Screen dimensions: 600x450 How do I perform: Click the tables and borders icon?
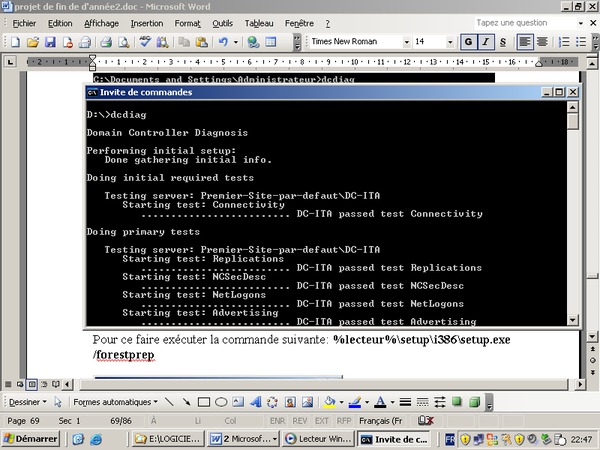click(x=271, y=42)
